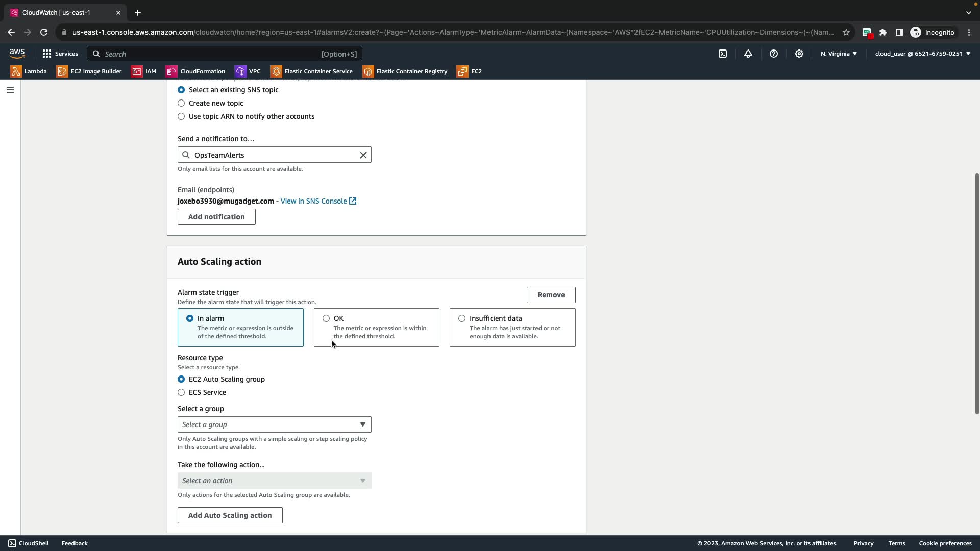The image size is (980, 551).
Task: Select the Create new topic option
Action: coord(181,103)
